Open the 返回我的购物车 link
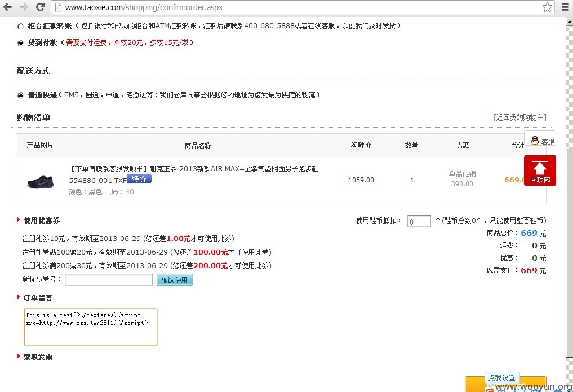The image size is (573, 392). click(x=519, y=117)
